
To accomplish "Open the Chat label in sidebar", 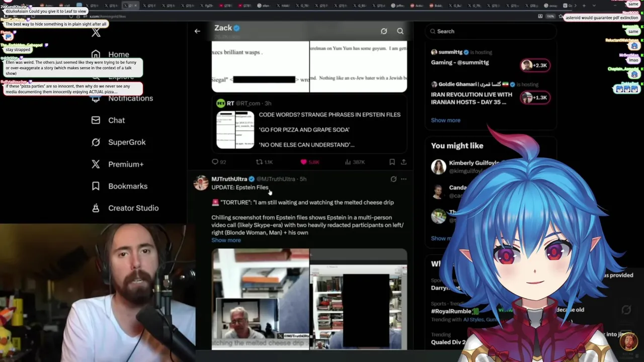I will click(x=116, y=120).
